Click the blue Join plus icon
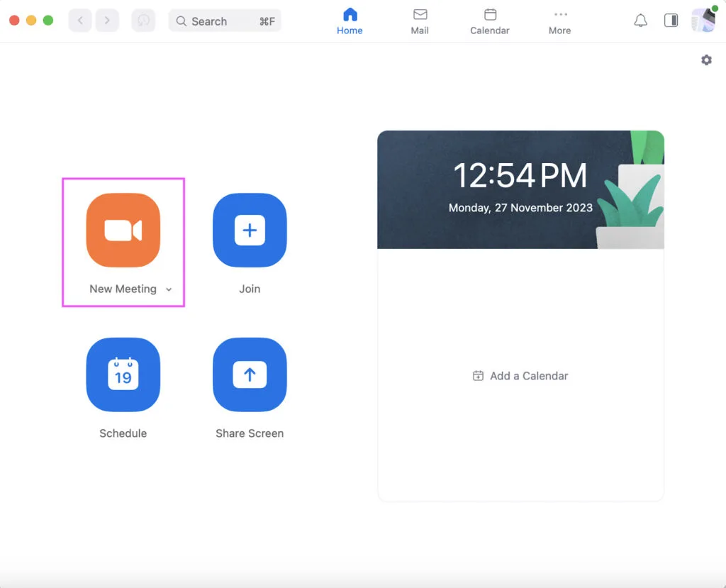726x588 pixels. [250, 231]
